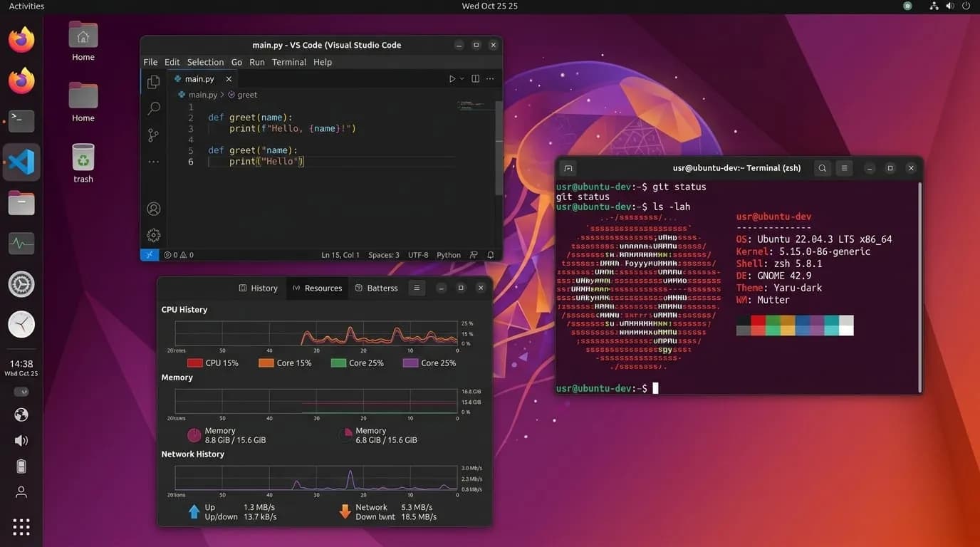This screenshot has height=547, width=980.
Task: Open the Go menu in VS Code
Action: coord(236,62)
